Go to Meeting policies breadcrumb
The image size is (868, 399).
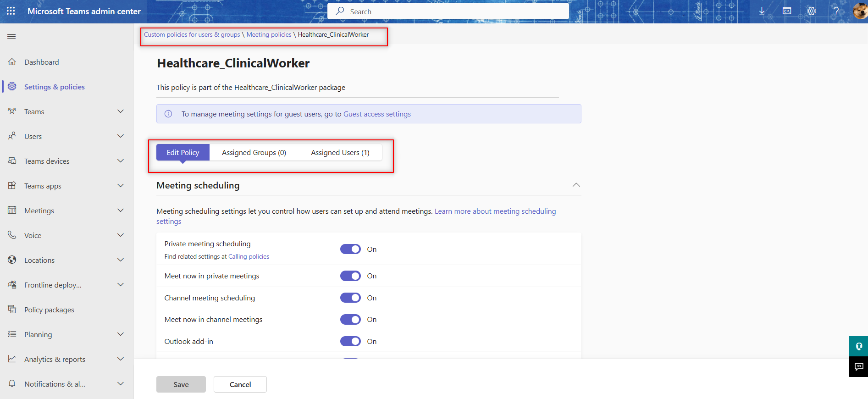pyautogui.click(x=269, y=34)
